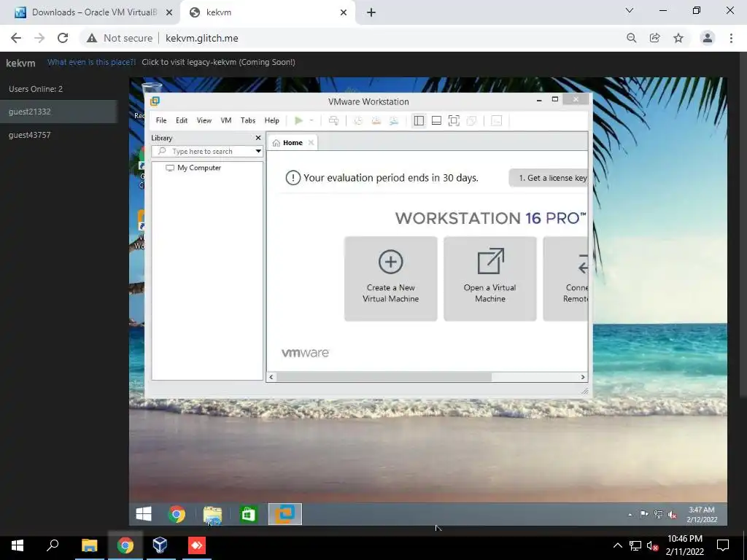The height and width of the screenshot is (560, 747).
Task: Click remote VM muted volume tray icon
Action: click(672, 514)
